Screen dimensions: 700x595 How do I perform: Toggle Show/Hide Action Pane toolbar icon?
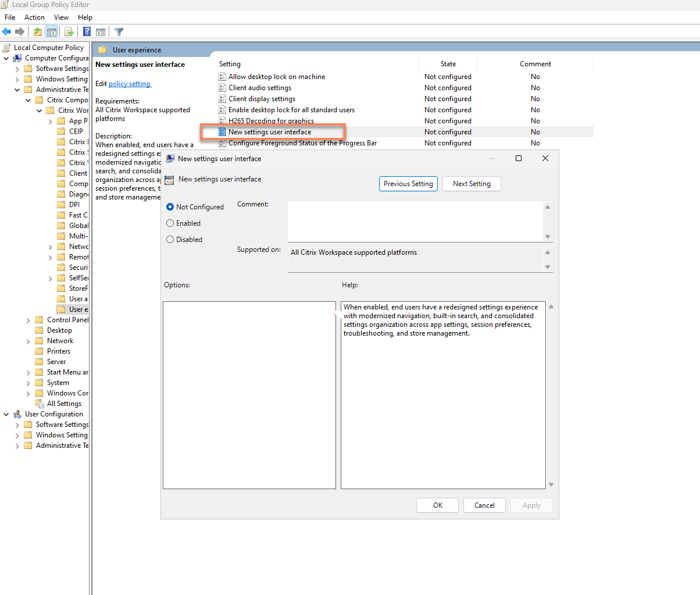[x=101, y=32]
